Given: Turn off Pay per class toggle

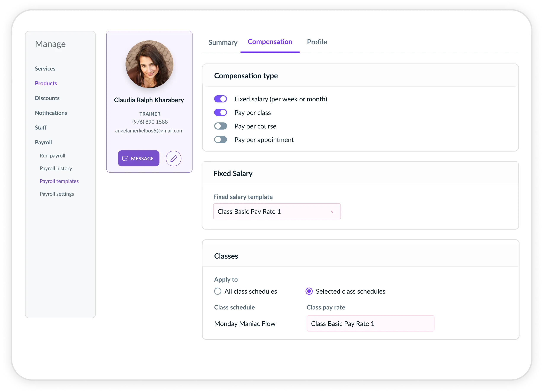Looking at the screenshot, I should point(220,113).
